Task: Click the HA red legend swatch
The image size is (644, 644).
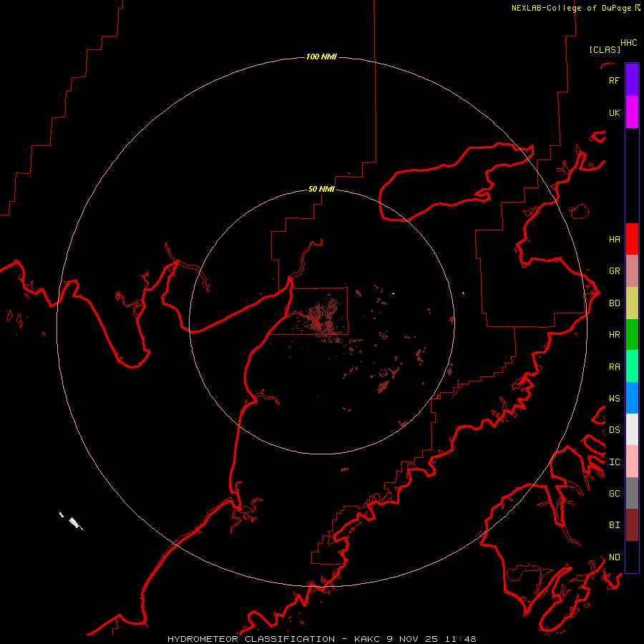Action: (x=632, y=239)
